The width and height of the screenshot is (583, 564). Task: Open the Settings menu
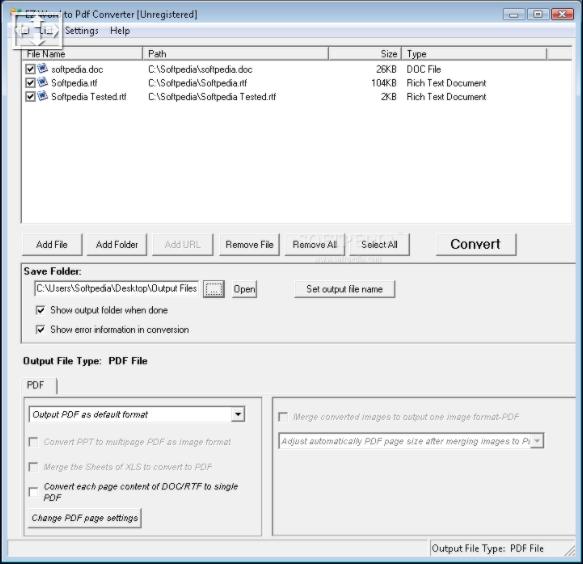pos(81,31)
